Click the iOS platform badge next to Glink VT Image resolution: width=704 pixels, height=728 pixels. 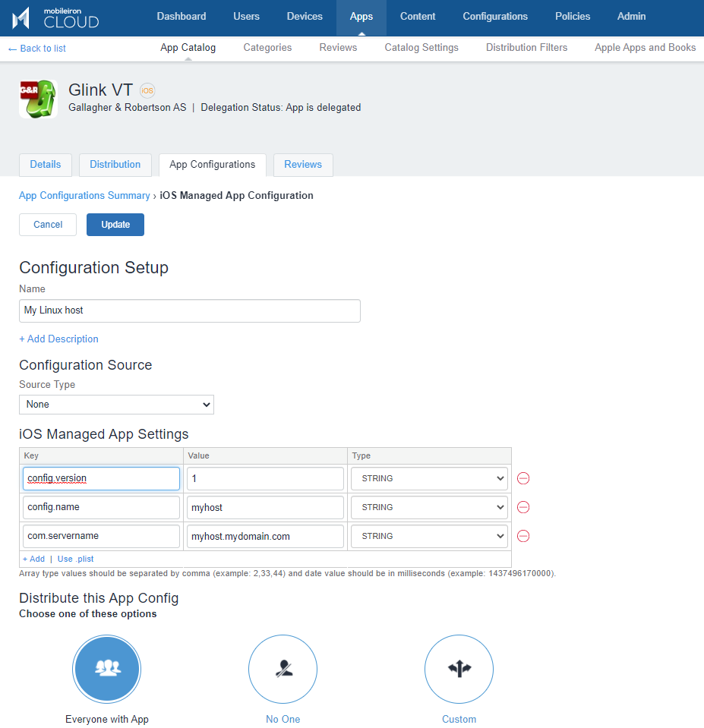[x=147, y=90]
